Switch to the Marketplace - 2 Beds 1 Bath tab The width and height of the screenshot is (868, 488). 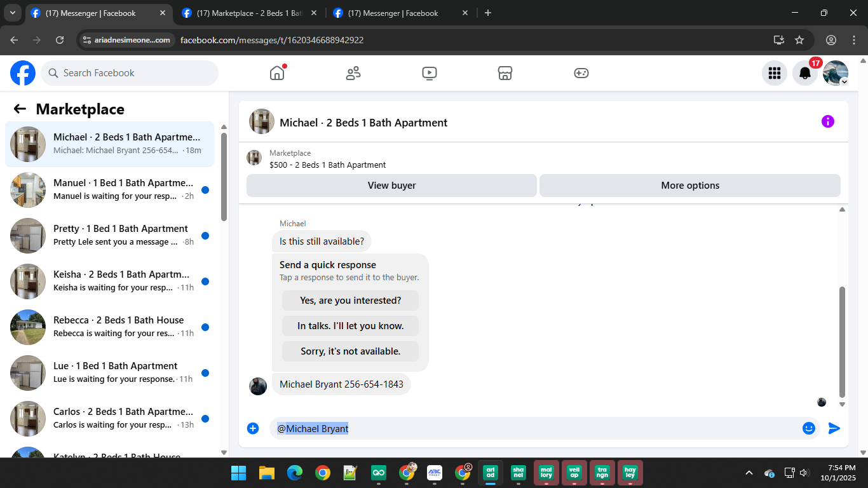coord(248,13)
